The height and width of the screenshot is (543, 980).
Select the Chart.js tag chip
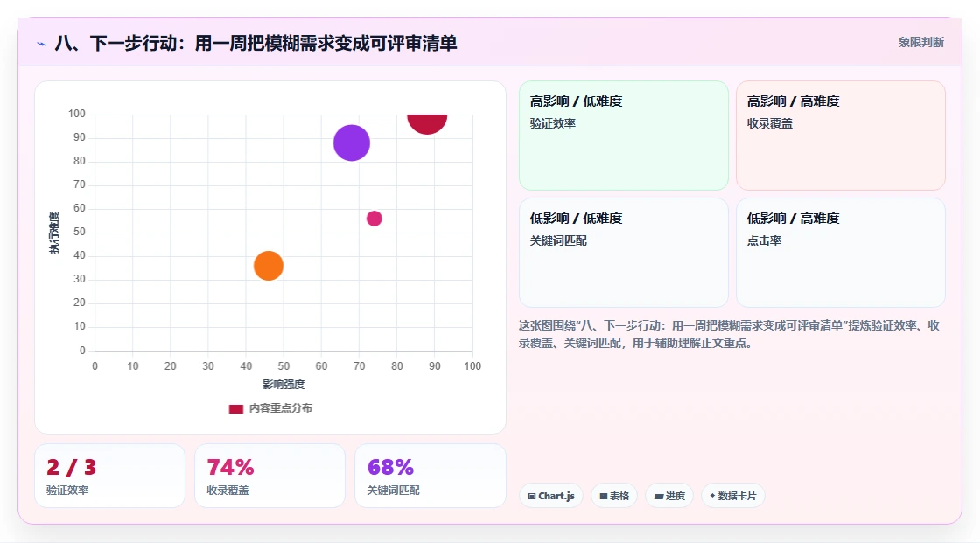coord(551,496)
